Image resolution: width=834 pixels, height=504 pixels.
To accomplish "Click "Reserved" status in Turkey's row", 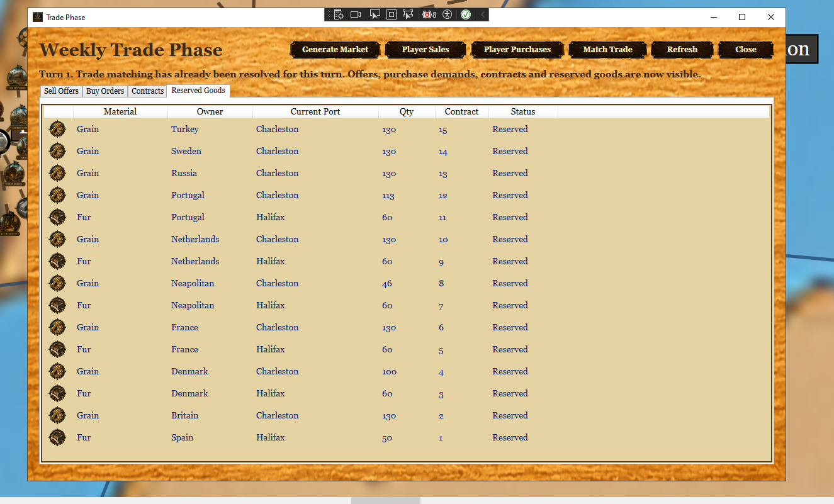I will tap(510, 129).
